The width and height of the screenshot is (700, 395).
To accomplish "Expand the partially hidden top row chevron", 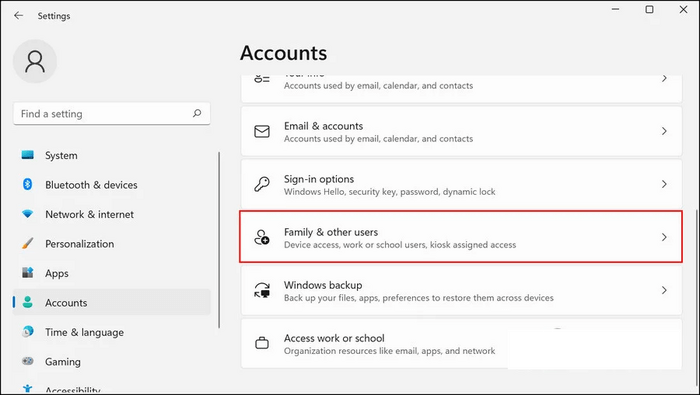I will (664, 79).
